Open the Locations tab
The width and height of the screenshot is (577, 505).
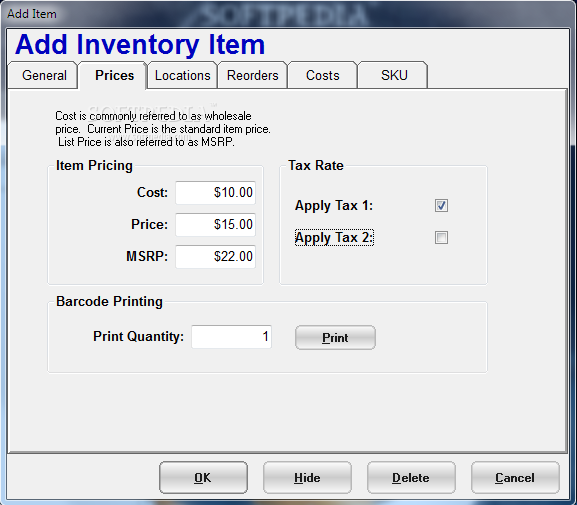[182, 75]
